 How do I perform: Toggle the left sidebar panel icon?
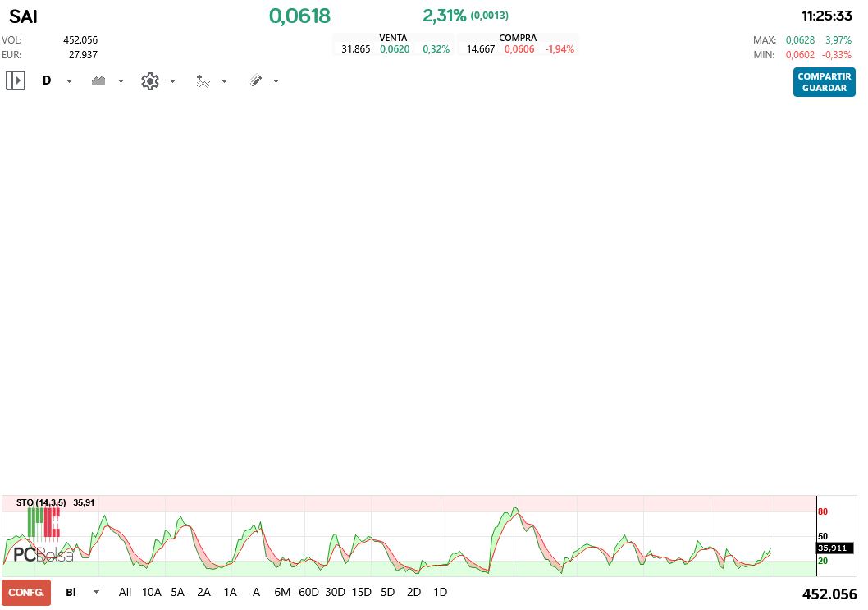tap(16, 80)
